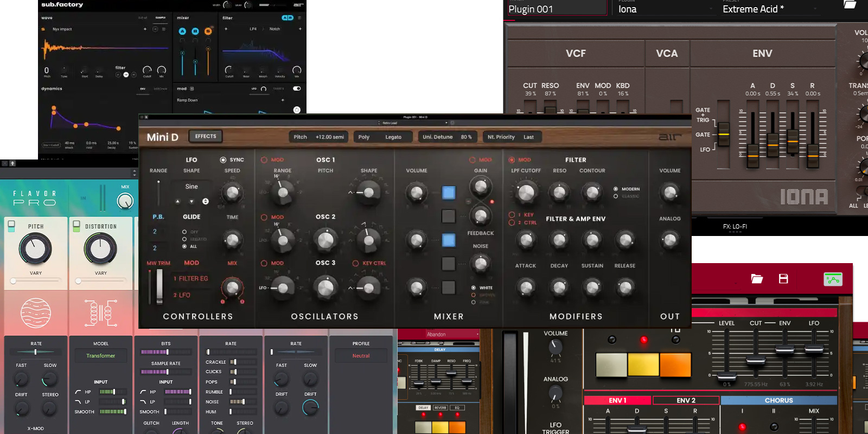Toggle the sub.factory mod on/off switch
Viewport: 868px width, 434px height.
click(297, 88)
